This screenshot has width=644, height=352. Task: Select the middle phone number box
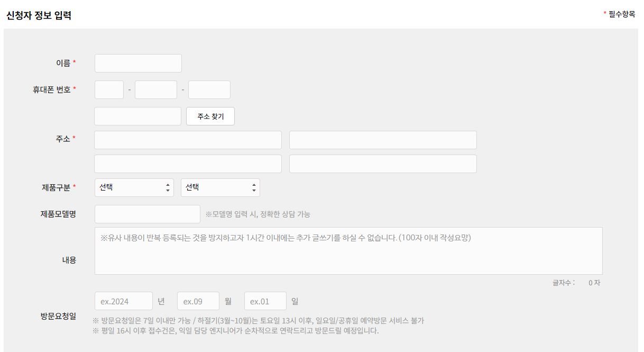(x=155, y=89)
